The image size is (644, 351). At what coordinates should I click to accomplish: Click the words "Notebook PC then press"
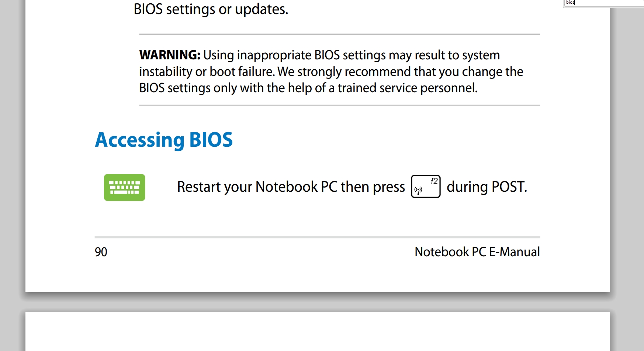330,187
